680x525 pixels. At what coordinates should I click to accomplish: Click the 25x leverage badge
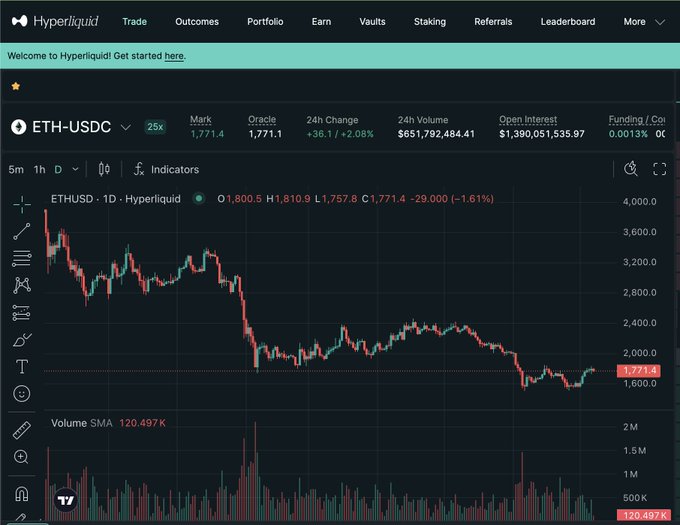coord(155,127)
